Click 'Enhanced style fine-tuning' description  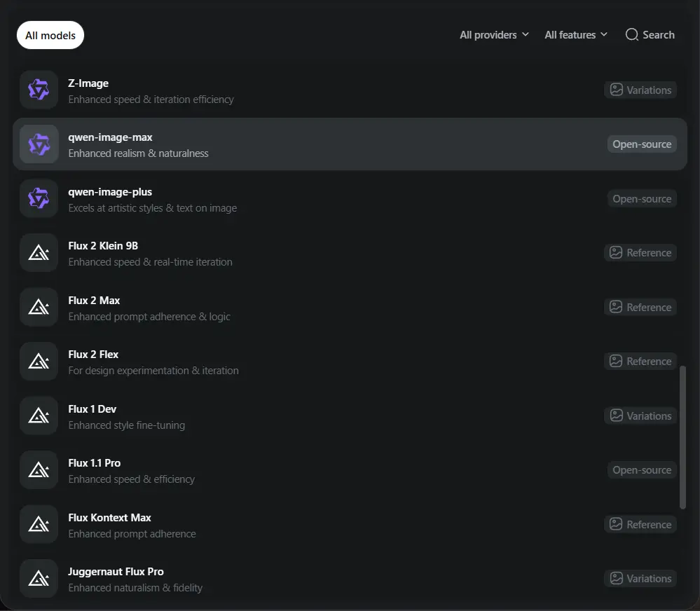coord(127,425)
